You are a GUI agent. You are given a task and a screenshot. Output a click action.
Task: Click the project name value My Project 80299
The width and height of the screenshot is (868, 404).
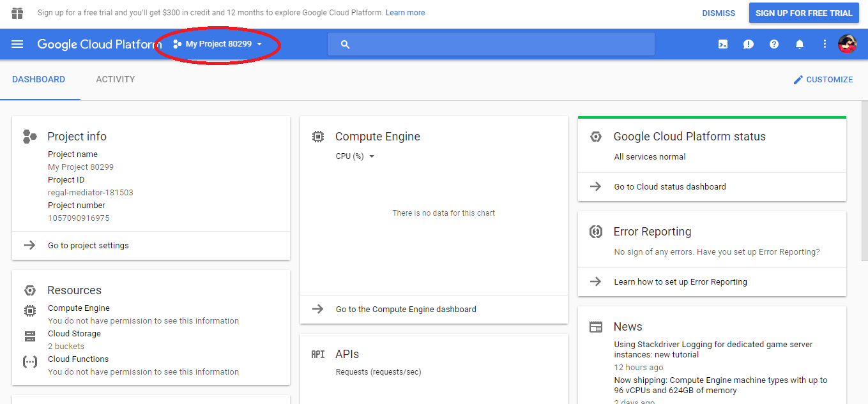(80, 167)
